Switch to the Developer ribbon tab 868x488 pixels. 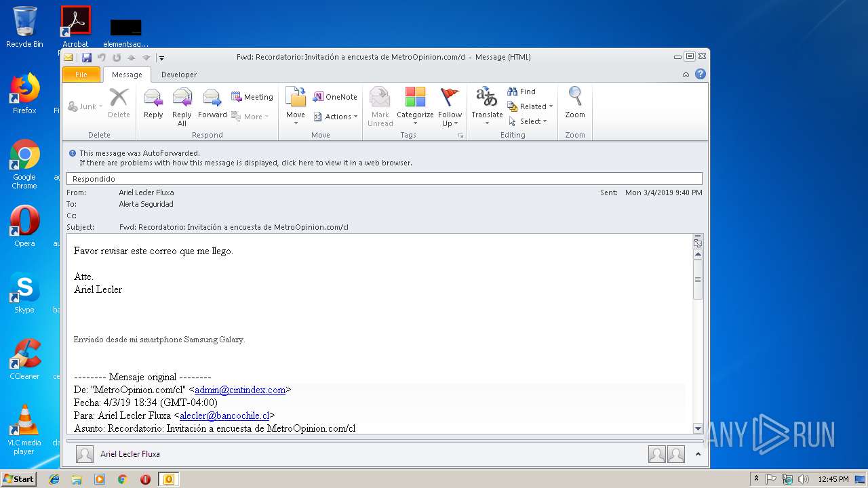point(179,75)
